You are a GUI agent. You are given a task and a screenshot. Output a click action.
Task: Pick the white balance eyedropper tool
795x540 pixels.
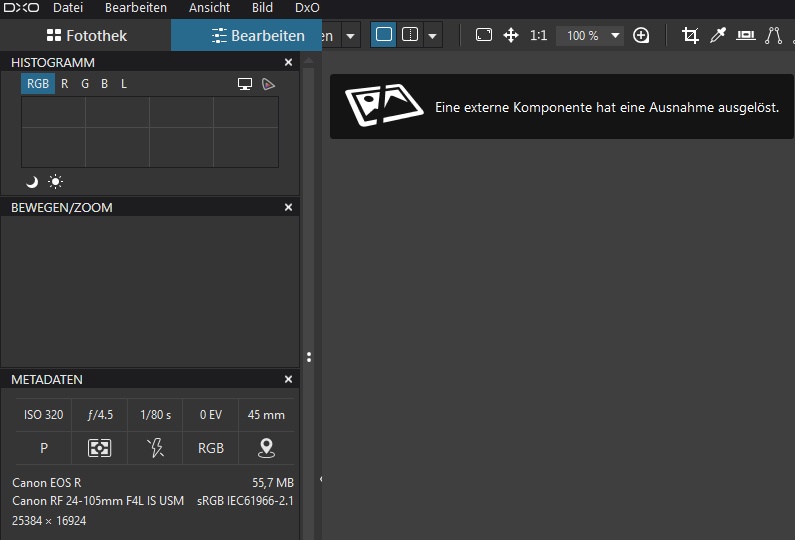tap(718, 35)
